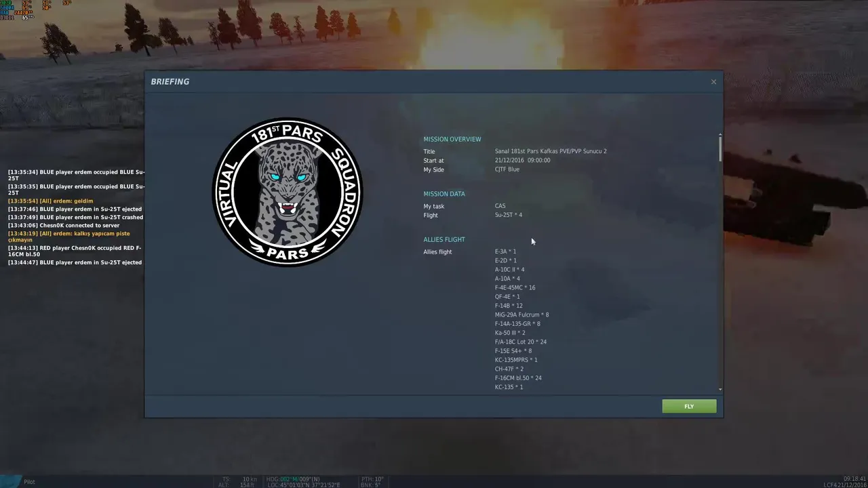Click allied flight entry 'F/A-18C Lot 20 * 24'
The image size is (868, 488).
tap(521, 342)
